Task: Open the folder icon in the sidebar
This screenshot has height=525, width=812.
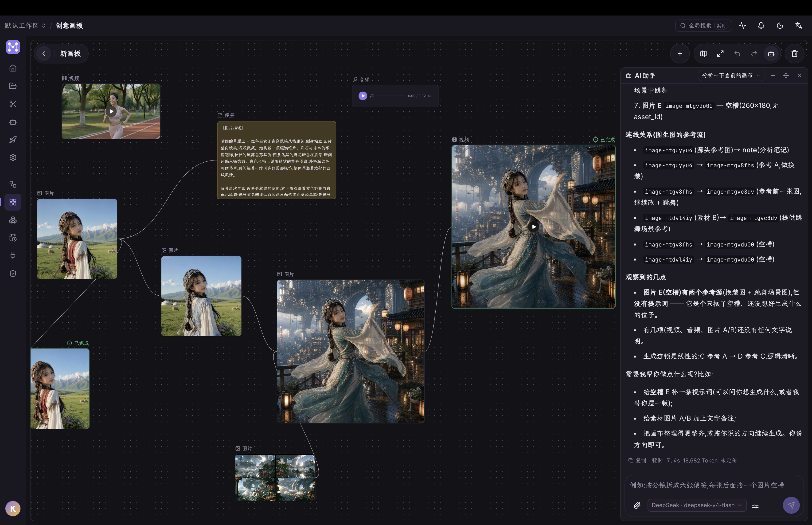Action: click(x=13, y=86)
